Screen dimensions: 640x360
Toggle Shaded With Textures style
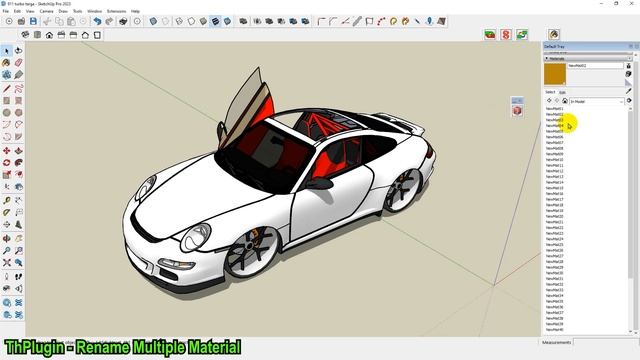tap(216, 21)
